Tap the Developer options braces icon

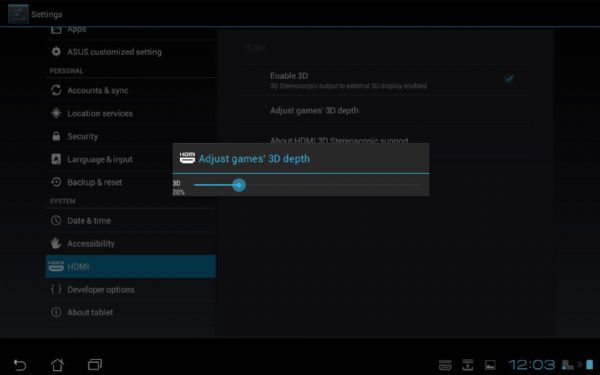(x=56, y=289)
